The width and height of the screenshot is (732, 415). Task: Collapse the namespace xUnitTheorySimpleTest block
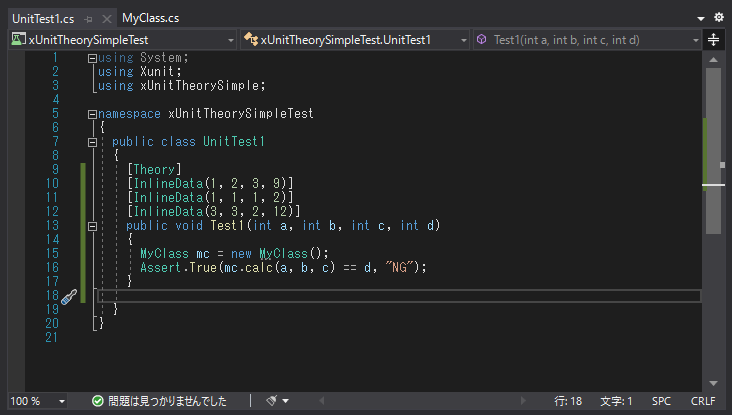pos(92,114)
